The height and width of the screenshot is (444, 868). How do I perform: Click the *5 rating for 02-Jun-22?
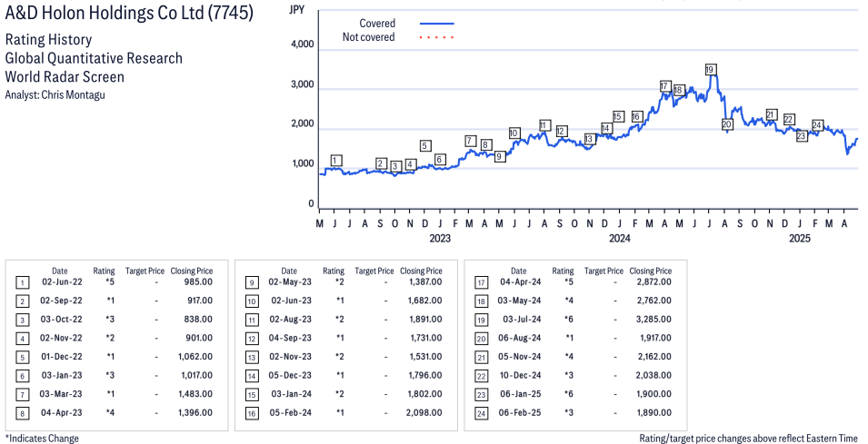(x=110, y=282)
